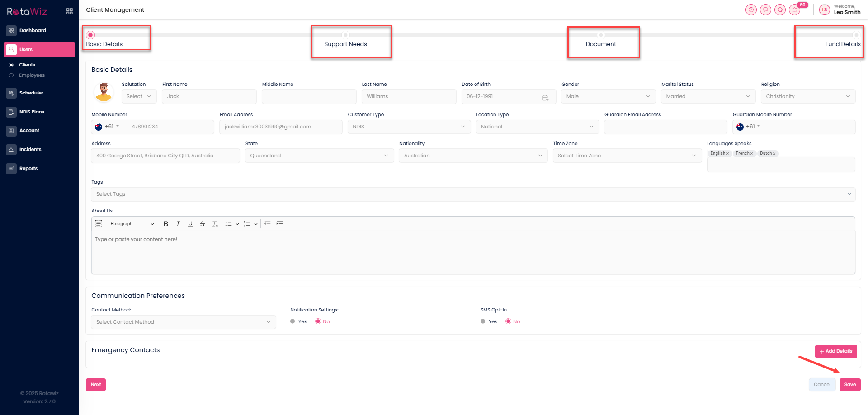Open the chat messages icon

click(765, 9)
